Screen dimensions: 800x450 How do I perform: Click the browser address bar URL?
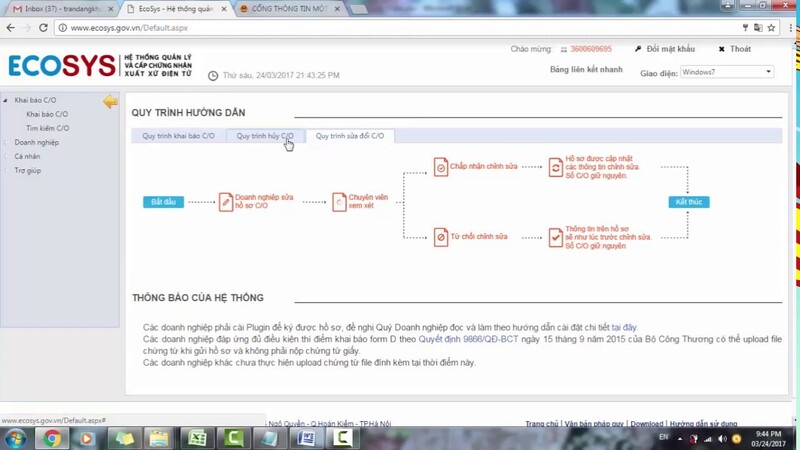129,28
